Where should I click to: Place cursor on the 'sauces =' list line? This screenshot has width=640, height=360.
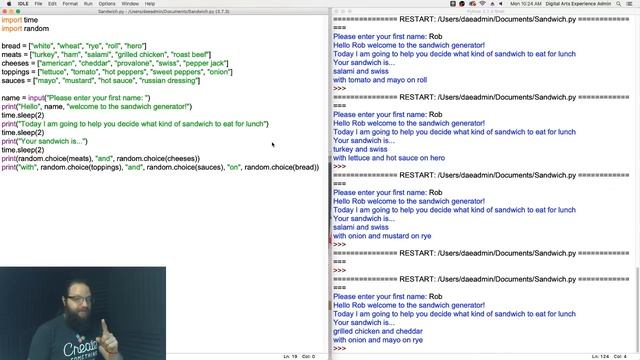click(x=101, y=80)
